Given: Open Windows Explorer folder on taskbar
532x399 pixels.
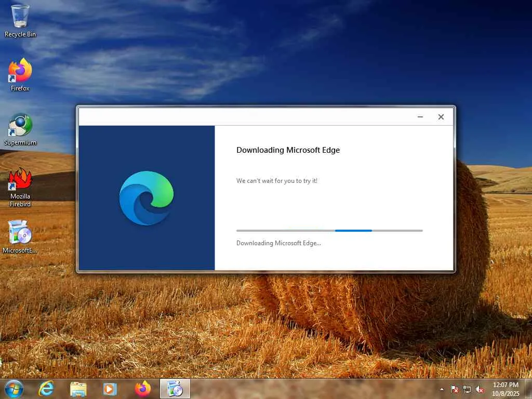Looking at the screenshot, I should [78, 389].
